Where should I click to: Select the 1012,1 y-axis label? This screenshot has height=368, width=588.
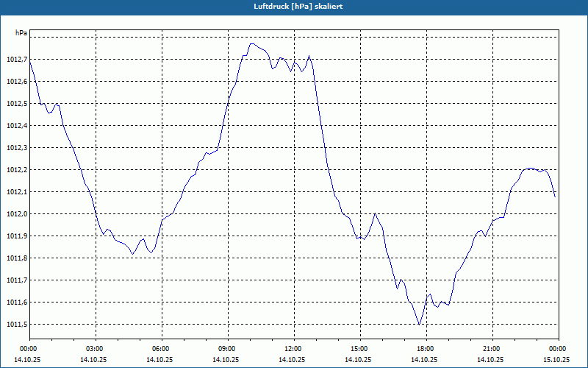pos(17,192)
